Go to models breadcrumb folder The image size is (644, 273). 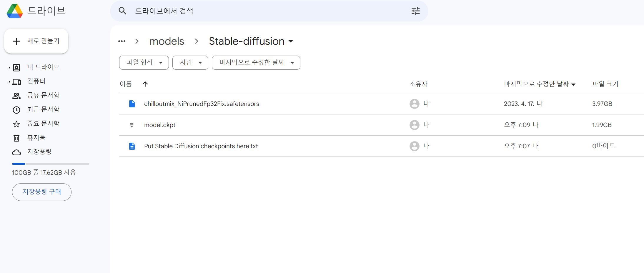pos(167,41)
